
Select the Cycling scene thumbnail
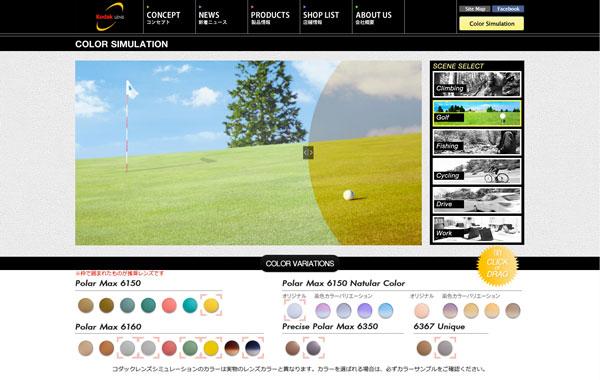[x=477, y=171]
